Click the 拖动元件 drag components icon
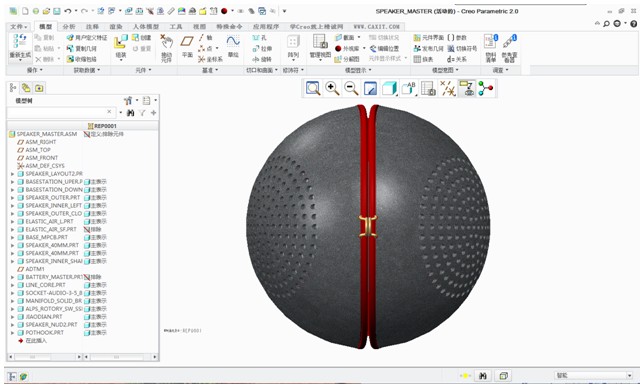Viewport: 640px width, 385px height. click(x=166, y=48)
